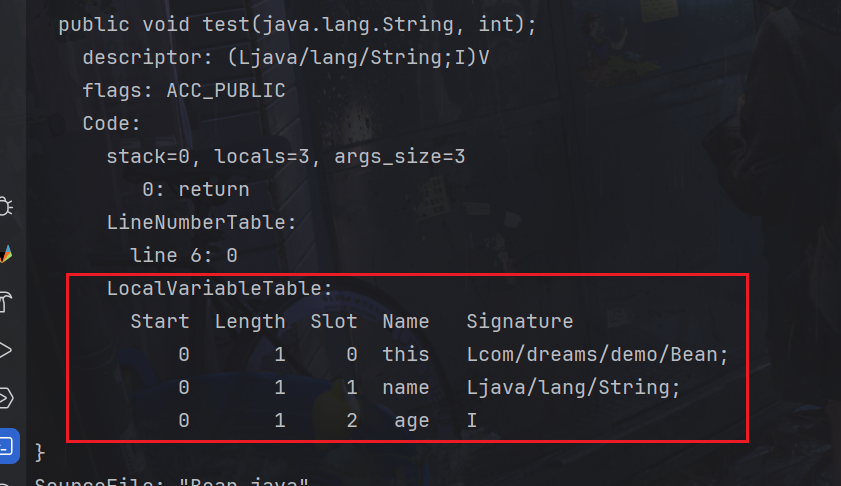Click the Signature column header
Screen dimensions: 841x486
click(x=519, y=321)
